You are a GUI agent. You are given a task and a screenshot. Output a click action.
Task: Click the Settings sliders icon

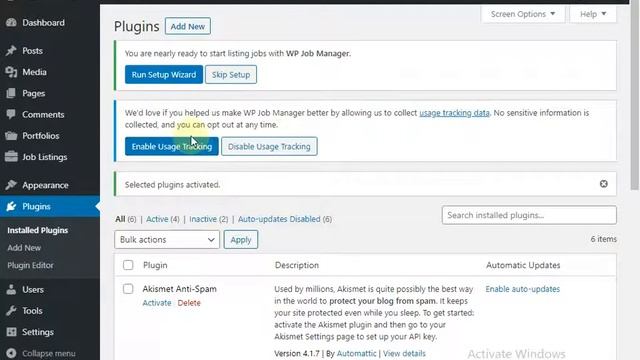coord(11,332)
